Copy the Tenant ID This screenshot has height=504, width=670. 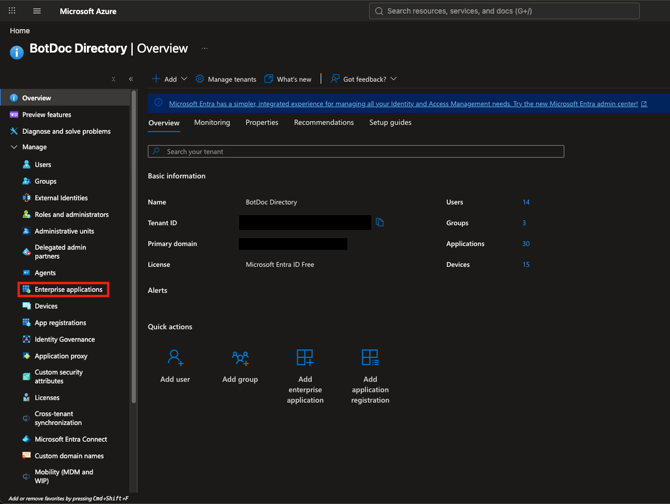click(x=379, y=223)
